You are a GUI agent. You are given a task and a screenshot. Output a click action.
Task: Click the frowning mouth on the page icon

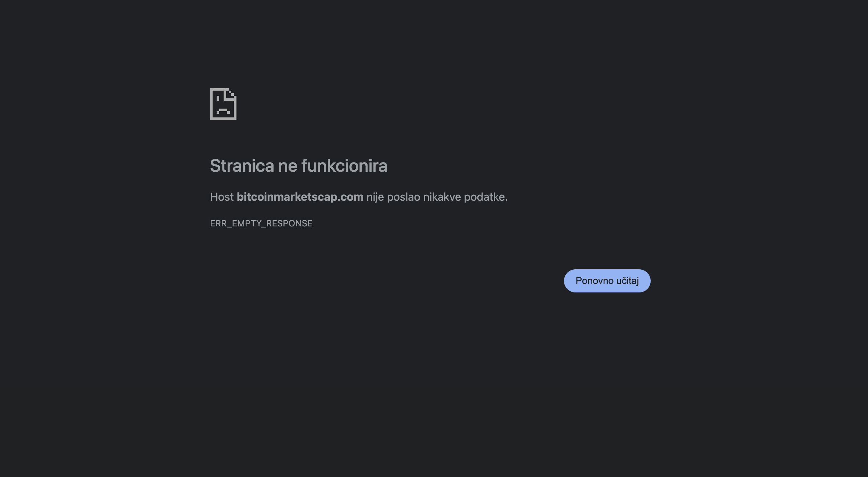[223, 111]
